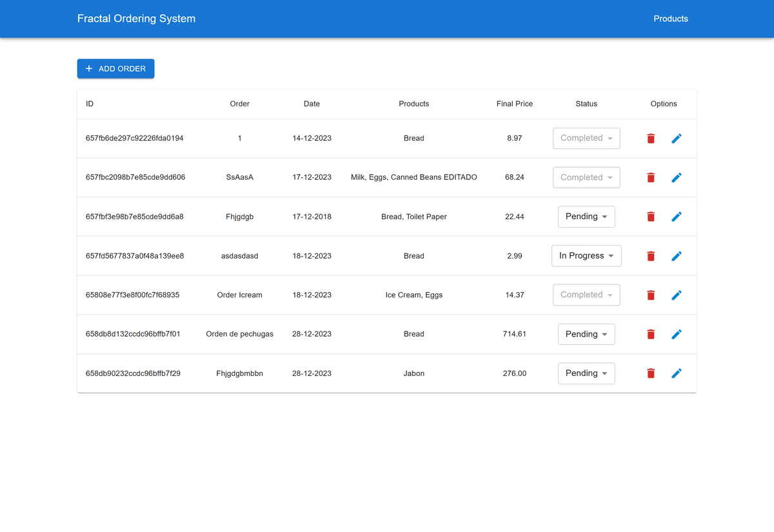The height and width of the screenshot is (532, 774).
Task: Delete order 657fb6de297c92226fda0194 with trash icon
Action: pyautogui.click(x=651, y=138)
